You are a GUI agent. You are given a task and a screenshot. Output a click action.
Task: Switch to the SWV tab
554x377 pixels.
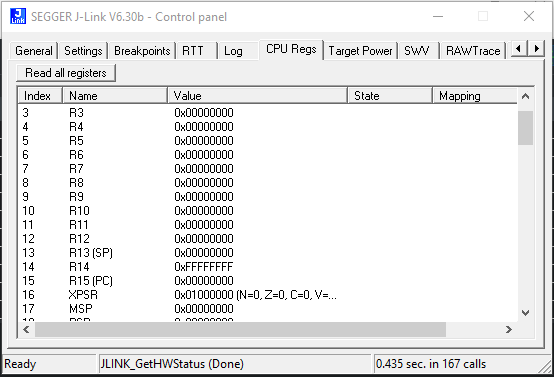coord(417,51)
